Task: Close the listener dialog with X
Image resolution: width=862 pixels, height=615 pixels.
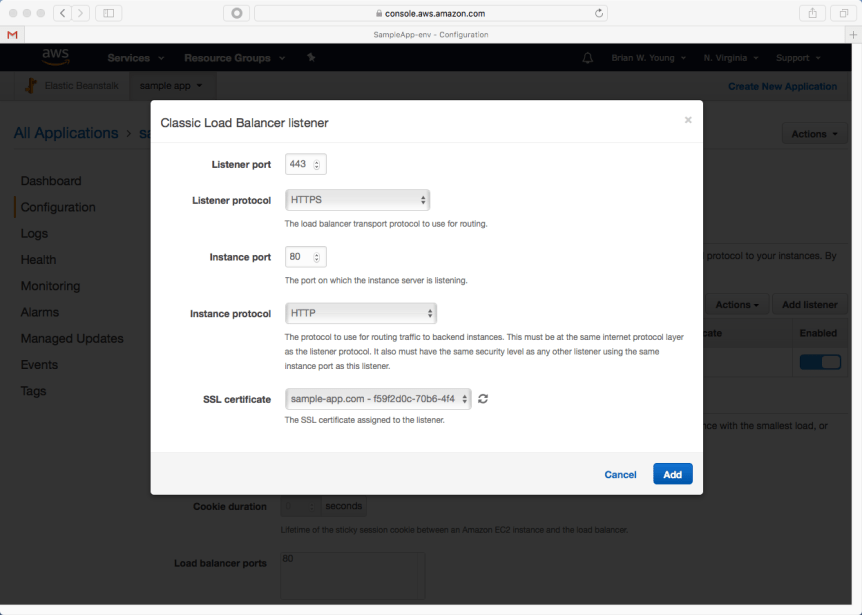Action: pos(688,120)
